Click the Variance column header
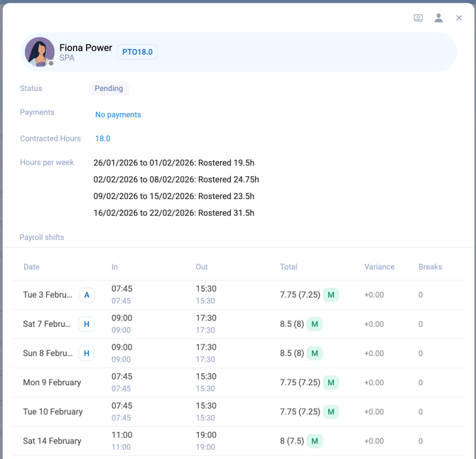Screen dimensions: 476x459 pyautogui.click(x=379, y=267)
